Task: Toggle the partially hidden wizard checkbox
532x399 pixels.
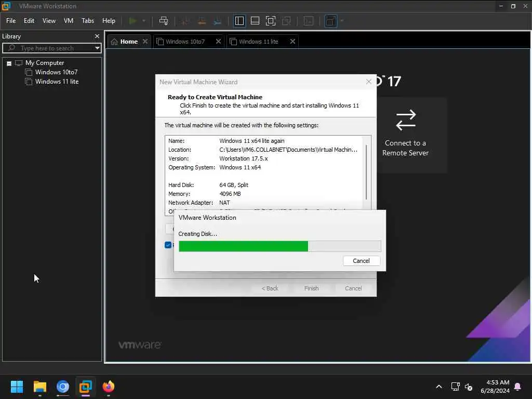Action: [x=168, y=245]
